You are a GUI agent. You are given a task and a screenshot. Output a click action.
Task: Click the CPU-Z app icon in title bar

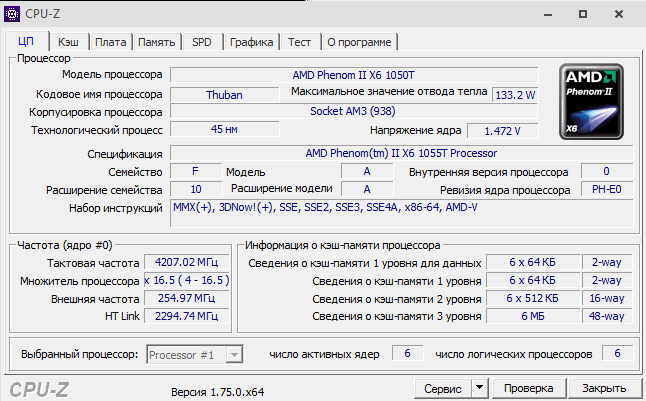coord(12,14)
